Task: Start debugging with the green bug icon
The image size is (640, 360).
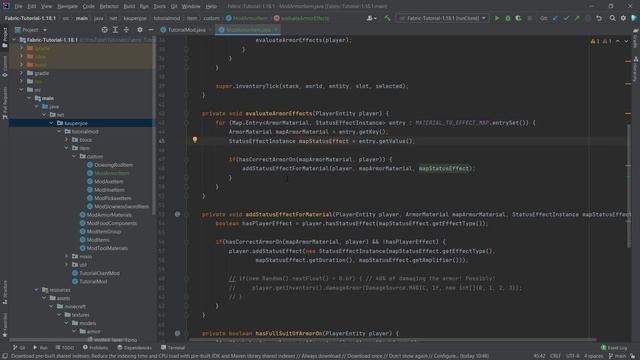Action: pyautogui.click(x=508, y=18)
